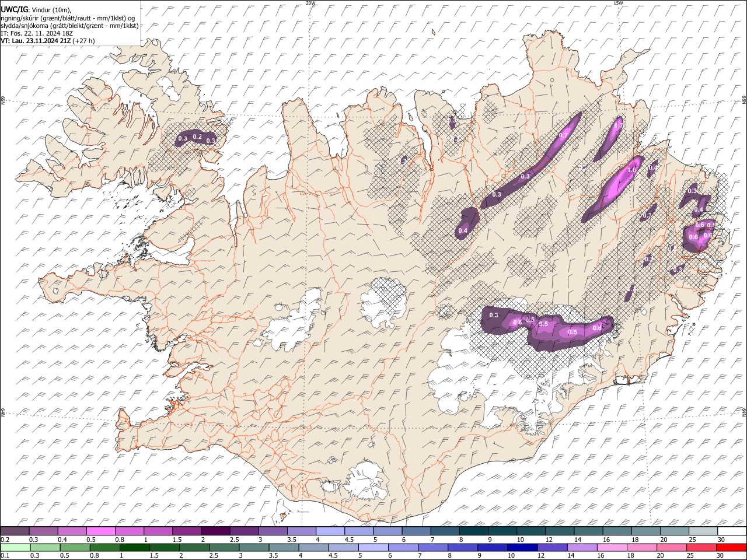Pick the darkest green lower swatch between 1 and 1.5
The height and width of the screenshot is (560, 747).
tap(134, 547)
